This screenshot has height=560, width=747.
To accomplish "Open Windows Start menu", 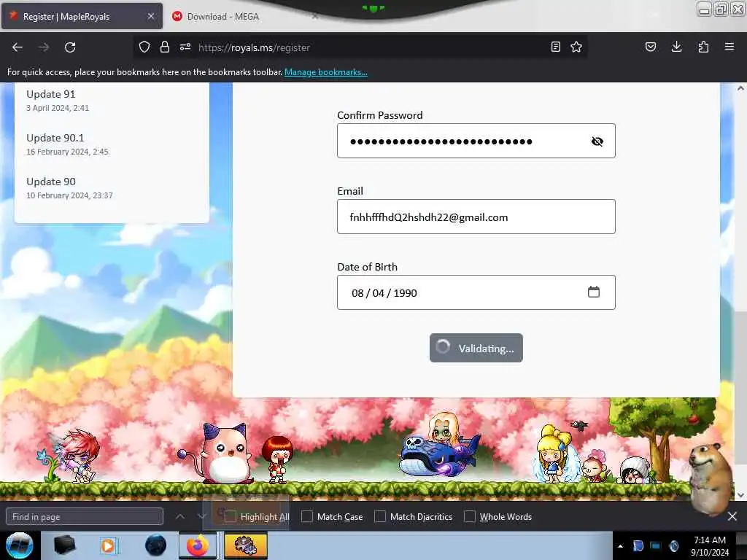I will pos(19,545).
